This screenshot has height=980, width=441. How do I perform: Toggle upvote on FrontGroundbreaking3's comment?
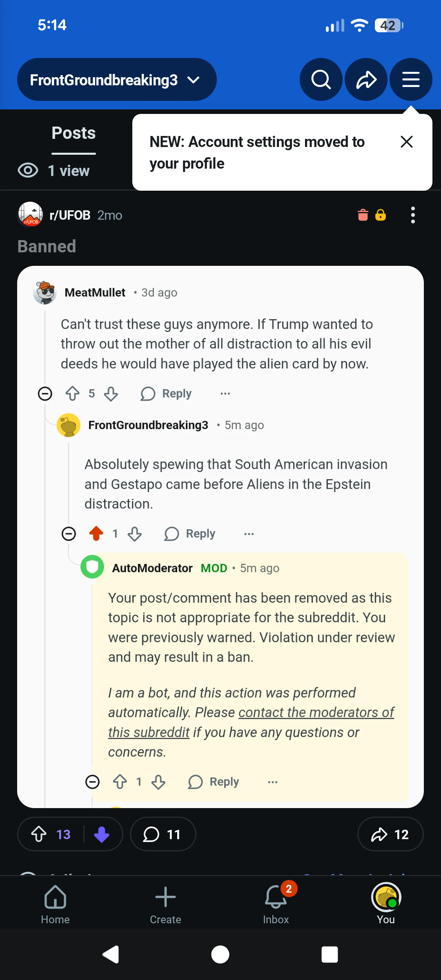pos(96,534)
